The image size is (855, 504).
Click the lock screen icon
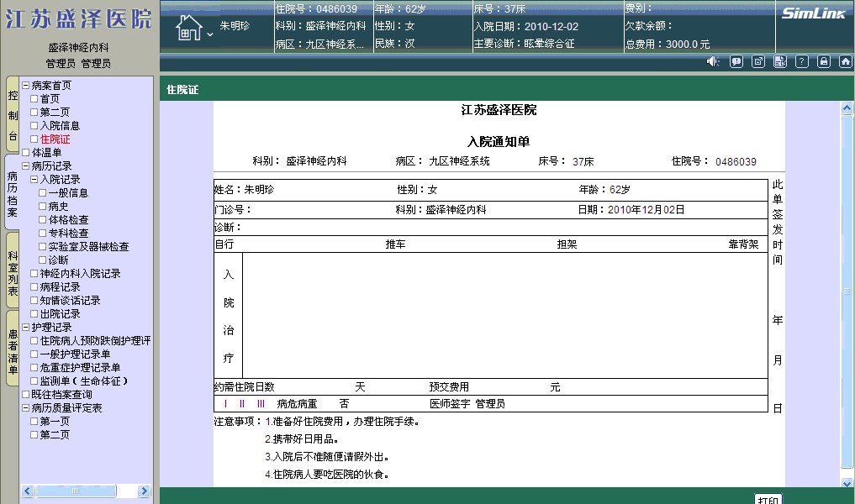point(824,61)
